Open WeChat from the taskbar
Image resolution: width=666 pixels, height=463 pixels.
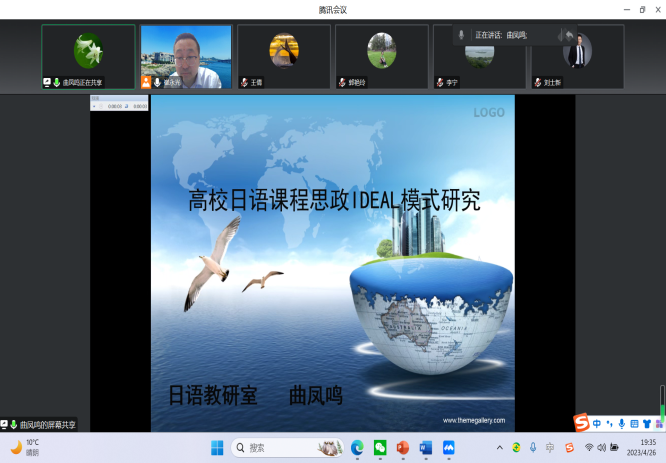(x=380, y=447)
